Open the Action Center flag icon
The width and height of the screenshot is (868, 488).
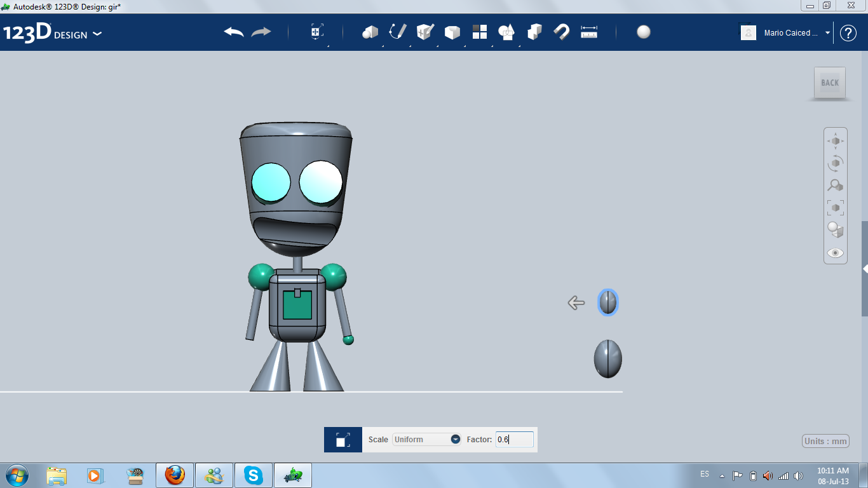pyautogui.click(x=738, y=475)
